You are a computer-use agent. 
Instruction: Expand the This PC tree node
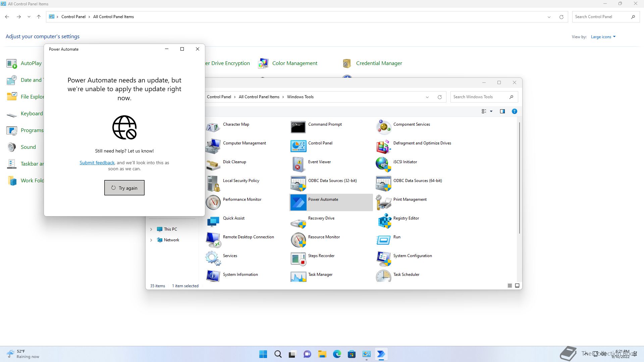pyautogui.click(x=151, y=229)
